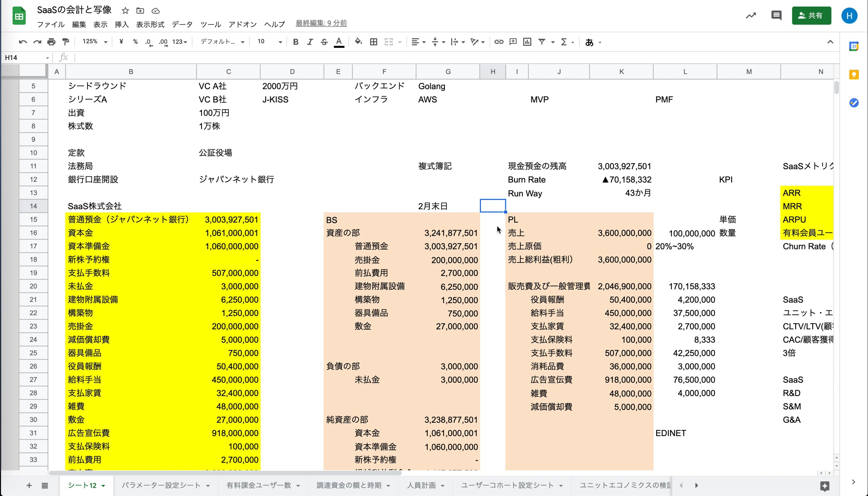Open the comment history icon
Screen dimensions: 868x496
776,15
